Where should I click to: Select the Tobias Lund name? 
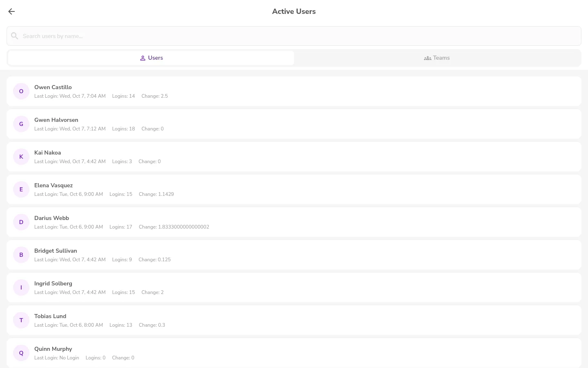tap(50, 316)
